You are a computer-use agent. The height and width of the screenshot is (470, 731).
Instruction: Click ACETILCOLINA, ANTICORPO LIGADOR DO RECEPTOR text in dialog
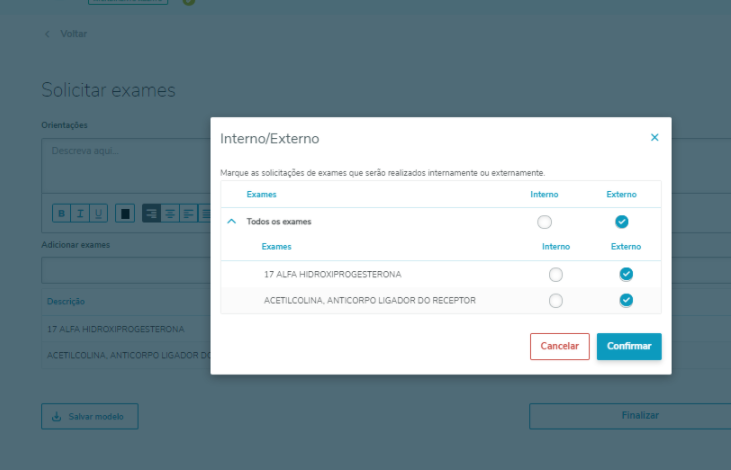370,301
